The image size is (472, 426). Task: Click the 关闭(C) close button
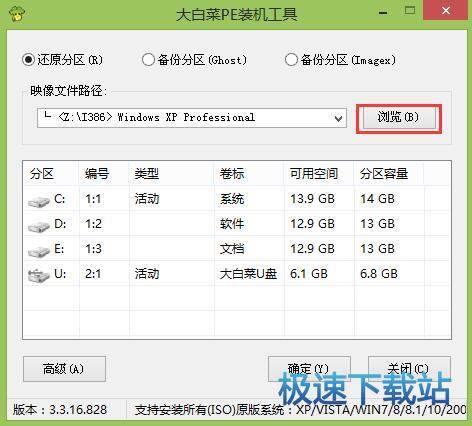[409, 369]
